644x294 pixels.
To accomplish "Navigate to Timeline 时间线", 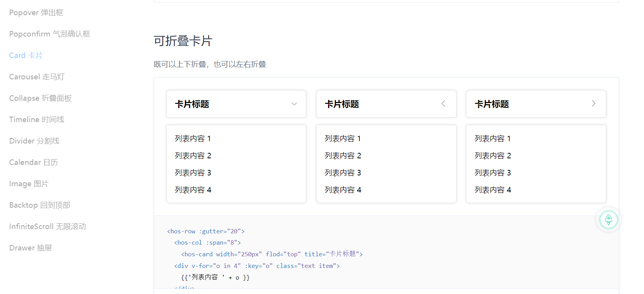I will pyautogui.click(x=37, y=120).
